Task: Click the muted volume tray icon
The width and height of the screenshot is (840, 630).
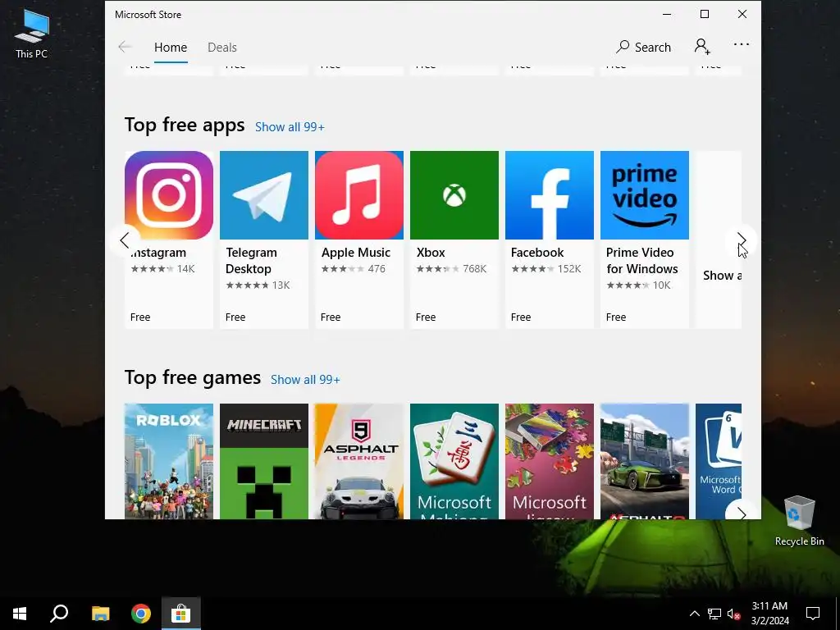Action: 733,614
